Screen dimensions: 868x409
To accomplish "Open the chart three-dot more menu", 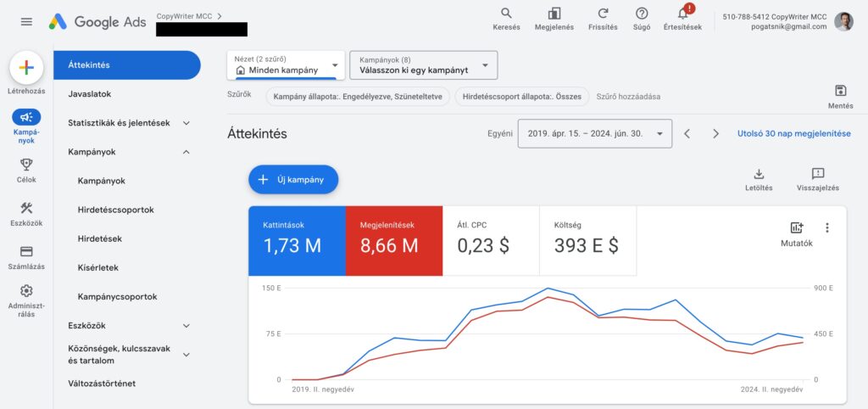I will point(827,227).
